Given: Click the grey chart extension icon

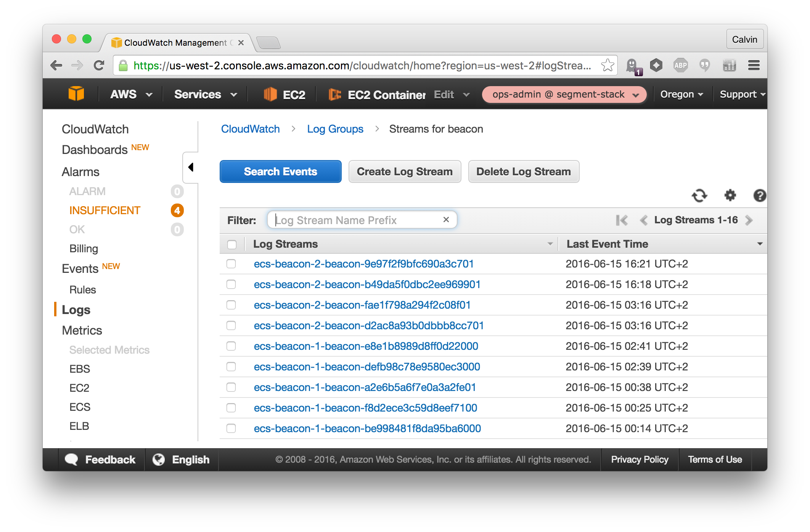Looking at the screenshot, I should tap(729, 66).
